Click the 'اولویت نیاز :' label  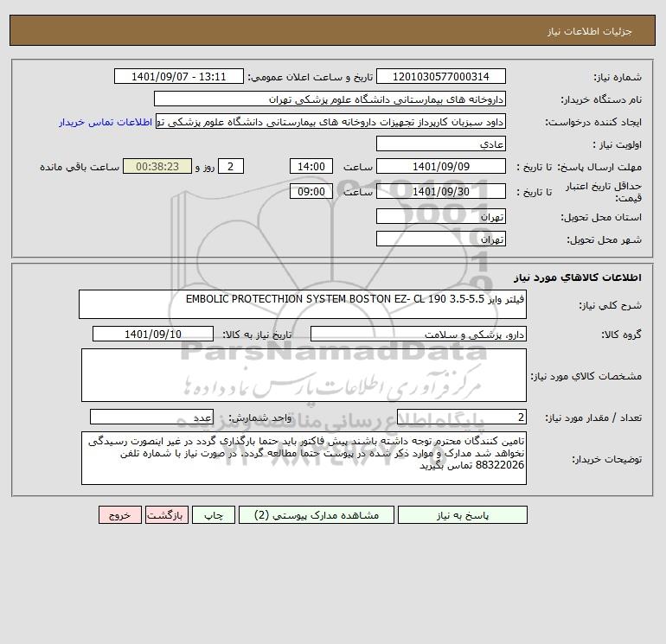point(617,144)
